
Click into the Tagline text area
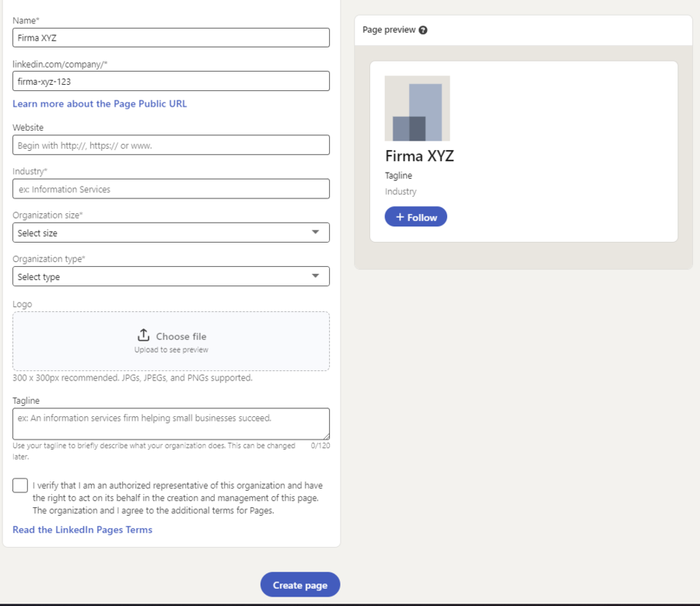[x=171, y=424]
